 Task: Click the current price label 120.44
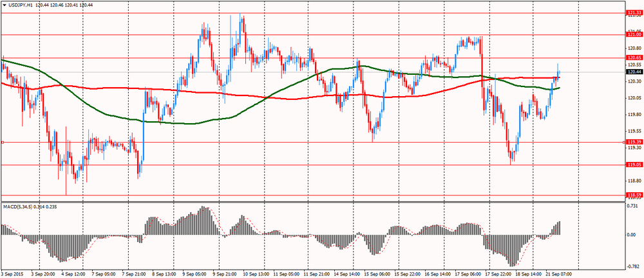[x=634, y=72]
